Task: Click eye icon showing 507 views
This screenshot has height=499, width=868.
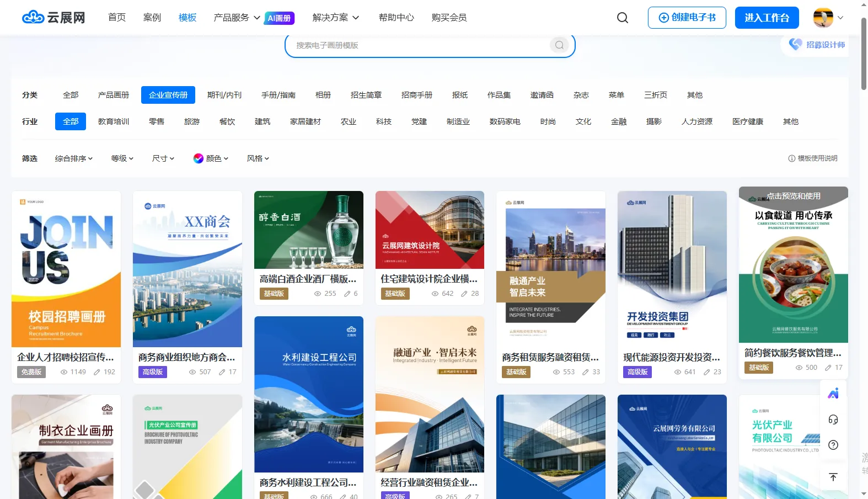Action: [192, 372]
